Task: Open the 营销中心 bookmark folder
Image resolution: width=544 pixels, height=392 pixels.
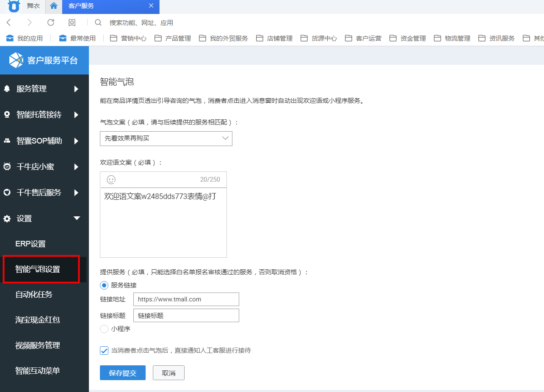Action: [x=128, y=38]
